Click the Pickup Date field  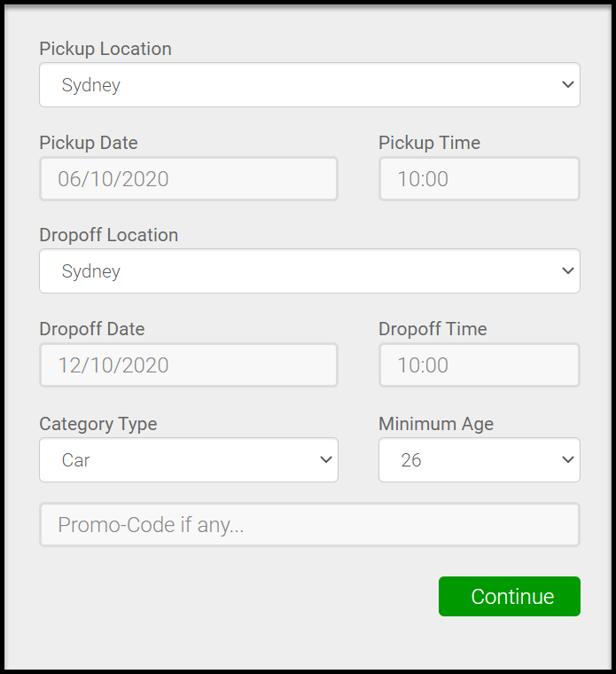[x=188, y=179]
